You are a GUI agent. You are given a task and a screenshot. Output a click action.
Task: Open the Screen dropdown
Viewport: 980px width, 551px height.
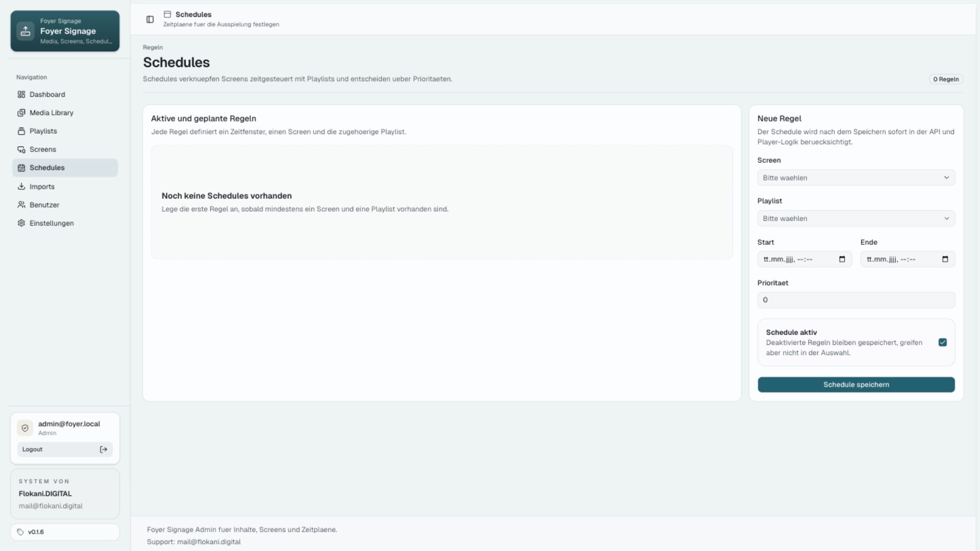856,178
